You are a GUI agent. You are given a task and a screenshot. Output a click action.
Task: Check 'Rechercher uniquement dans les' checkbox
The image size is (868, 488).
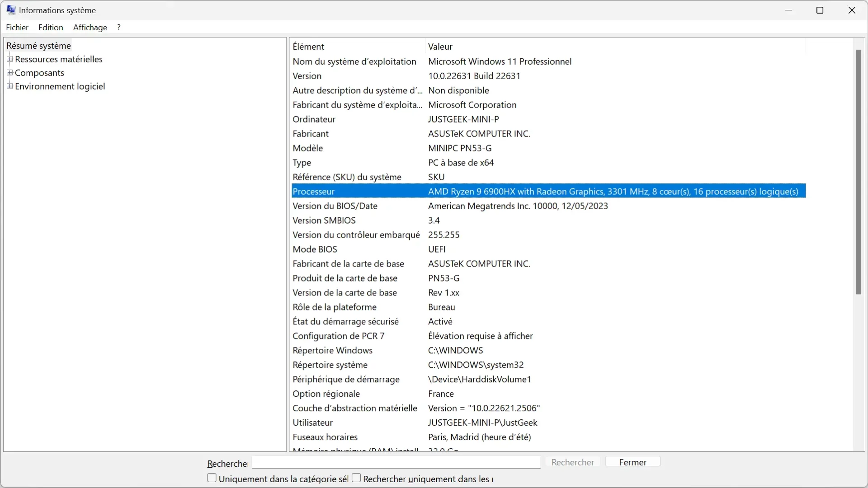coord(356,478)
